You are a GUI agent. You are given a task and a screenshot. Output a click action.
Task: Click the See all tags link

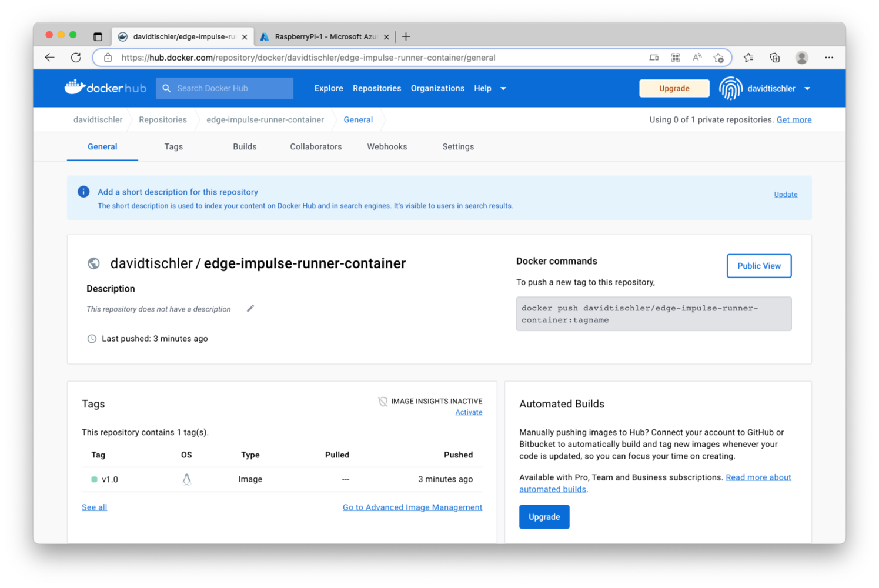94,507
